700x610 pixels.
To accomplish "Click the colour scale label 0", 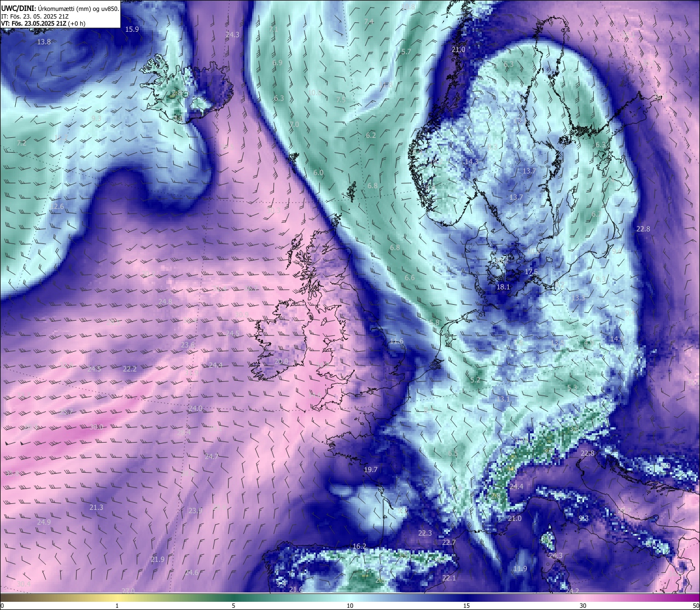I will coord(2,606).
